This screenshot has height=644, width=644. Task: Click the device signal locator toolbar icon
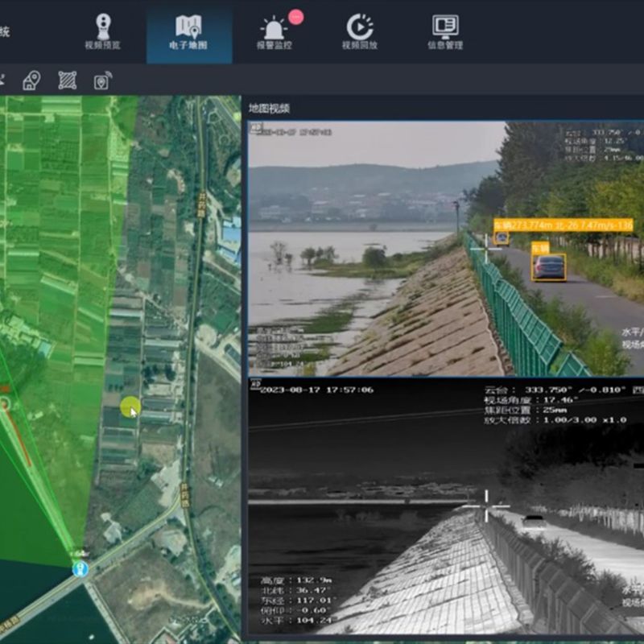point(103,80)
